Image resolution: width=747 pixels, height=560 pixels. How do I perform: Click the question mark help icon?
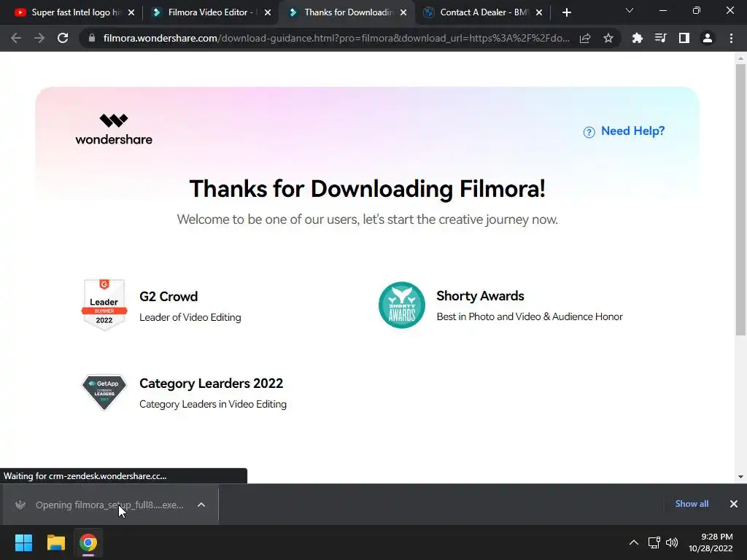(589, 132)
